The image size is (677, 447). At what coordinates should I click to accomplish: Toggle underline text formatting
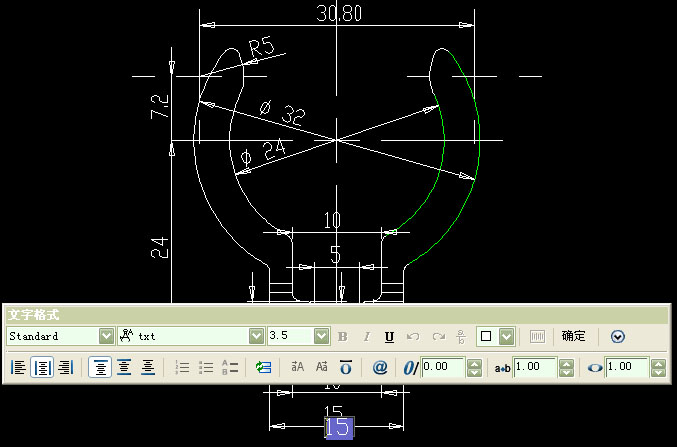coord(389,336)
